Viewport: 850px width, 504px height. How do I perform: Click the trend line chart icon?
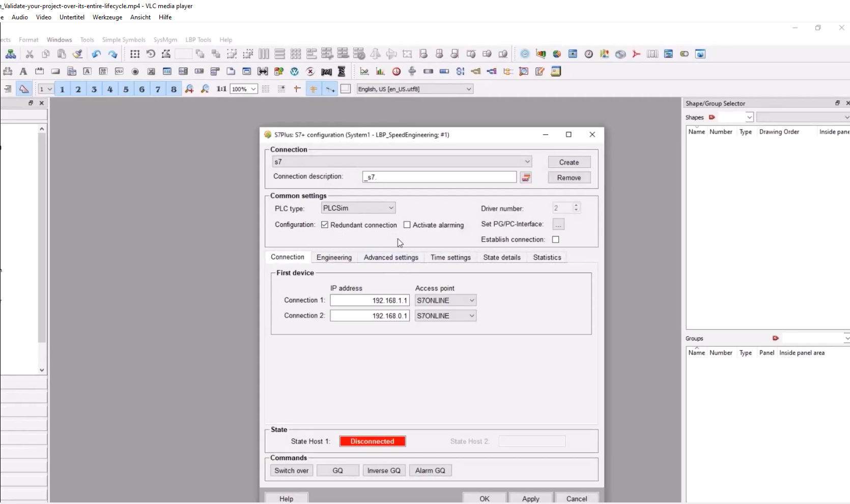click(364, 71)
